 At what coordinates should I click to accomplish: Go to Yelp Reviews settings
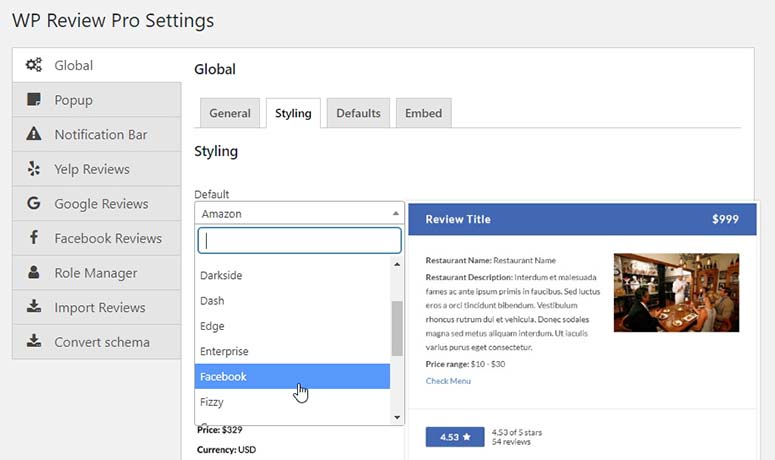[97, 169]
